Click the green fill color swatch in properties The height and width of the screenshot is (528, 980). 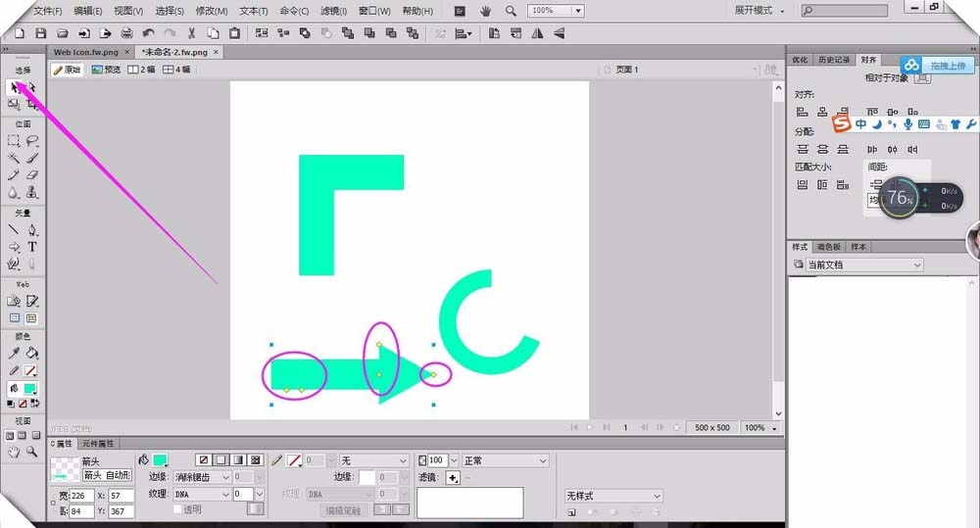click(x=160, y=460)
